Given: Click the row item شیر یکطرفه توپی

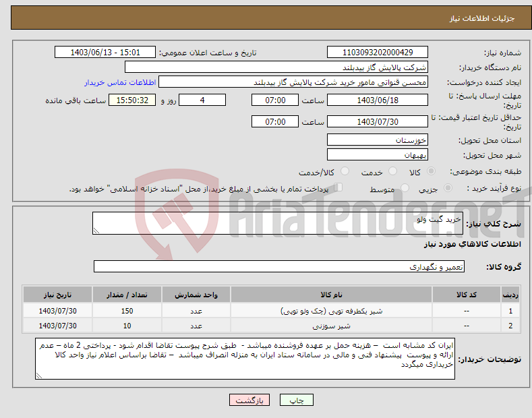Looking at the screenshot, I should pyautogui.click(x=331, y=311).
